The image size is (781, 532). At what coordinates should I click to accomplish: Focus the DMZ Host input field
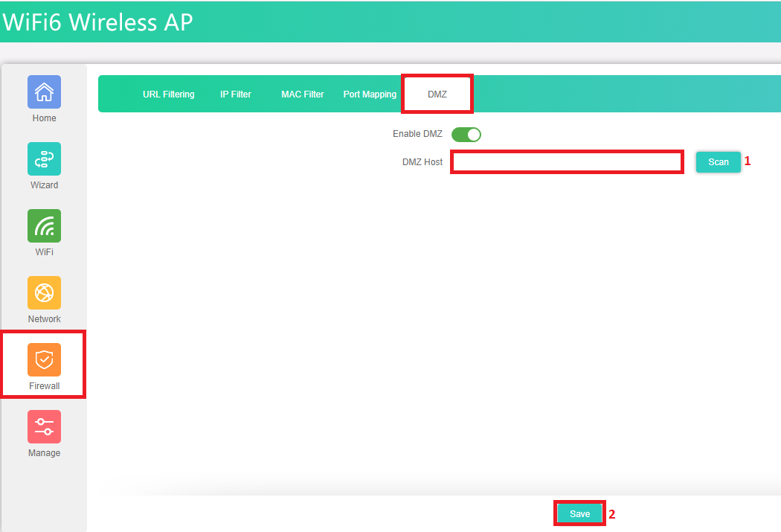[x=567, y=161]
